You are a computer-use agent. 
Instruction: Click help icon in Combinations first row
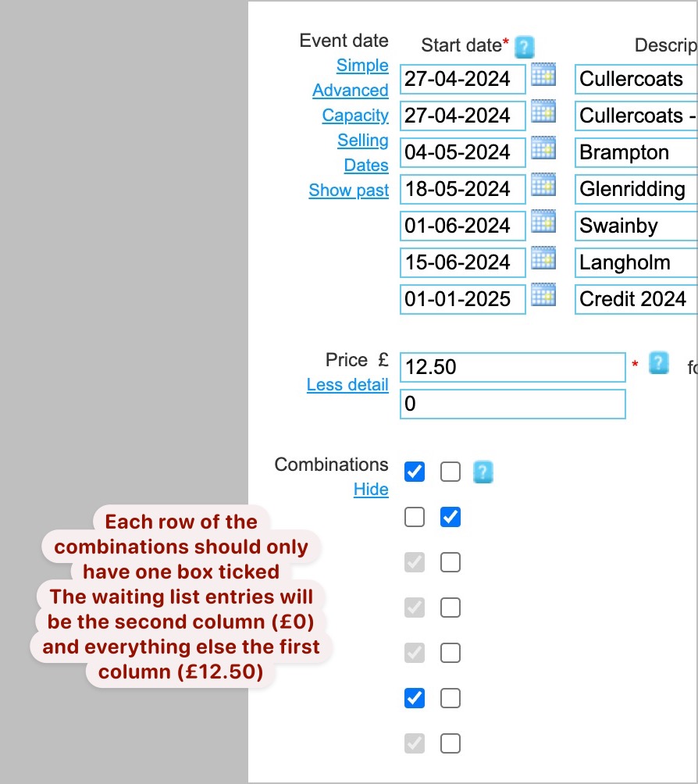484,472
